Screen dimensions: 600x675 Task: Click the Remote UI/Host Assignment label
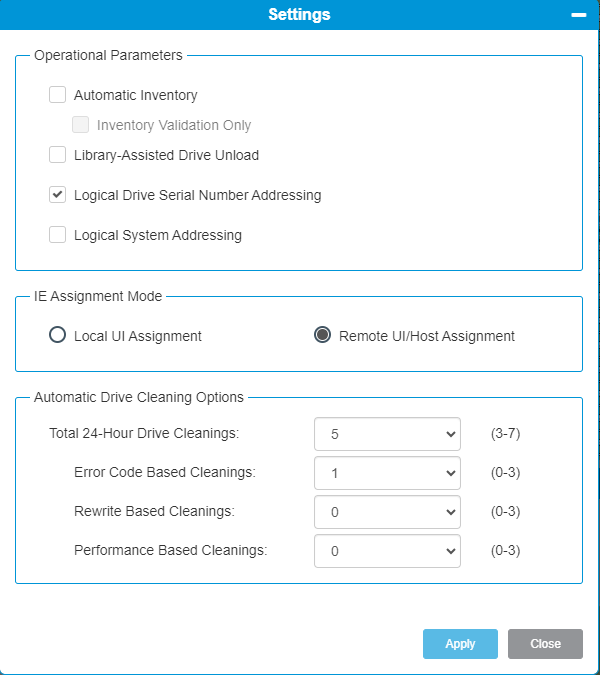pos(427,336)
